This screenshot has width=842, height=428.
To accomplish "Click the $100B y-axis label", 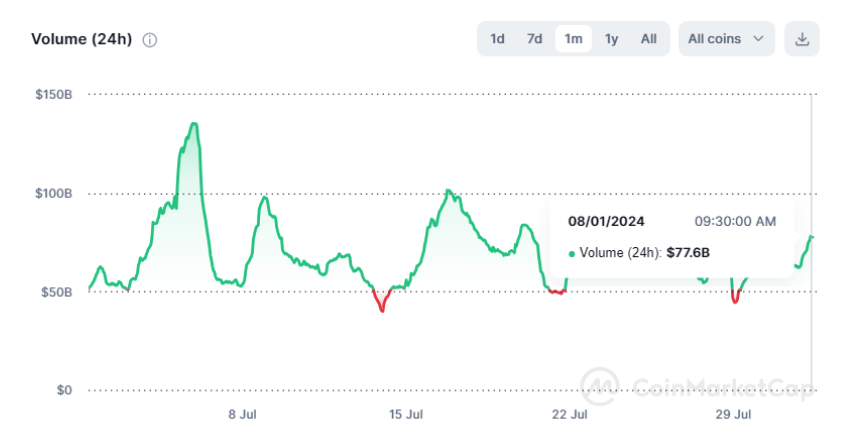I will (x=52, y=193).
